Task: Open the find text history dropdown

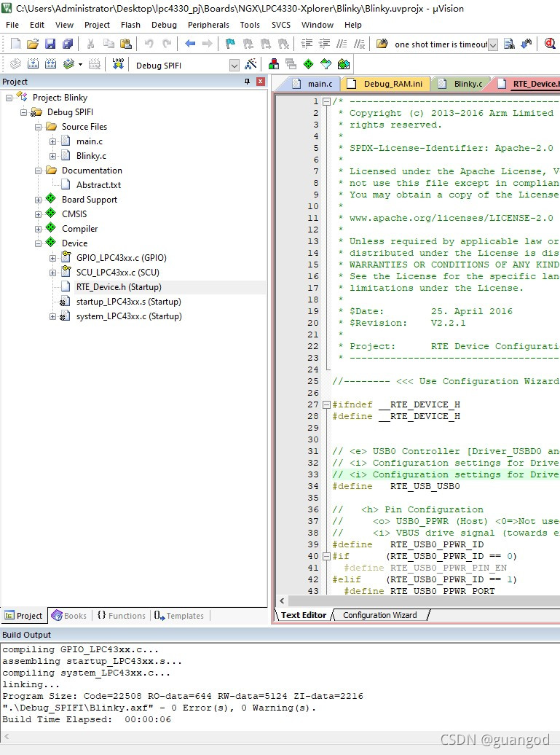Action: coord(493,44)
